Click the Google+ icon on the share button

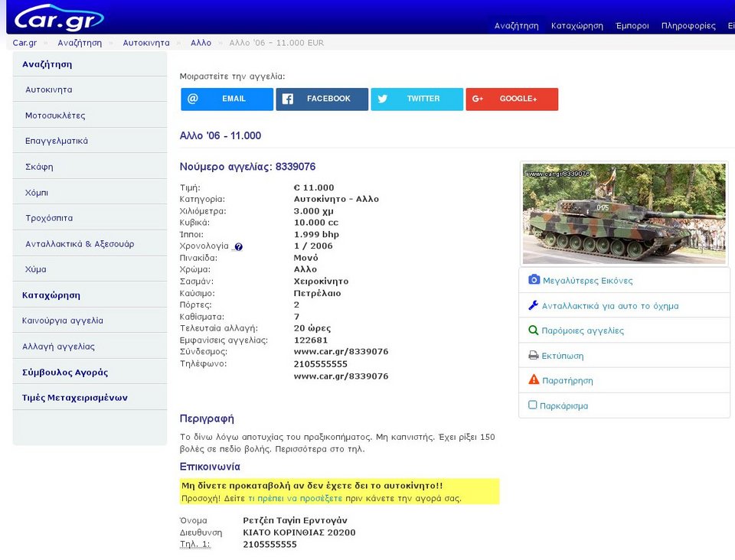click(478, 99)
